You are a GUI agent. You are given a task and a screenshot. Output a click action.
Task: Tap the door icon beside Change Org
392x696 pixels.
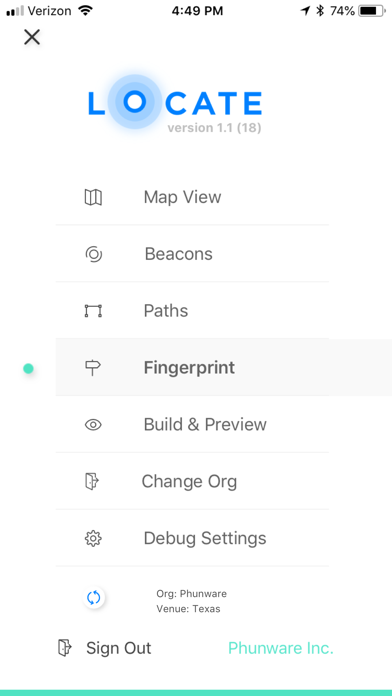(x=92, y=481)
